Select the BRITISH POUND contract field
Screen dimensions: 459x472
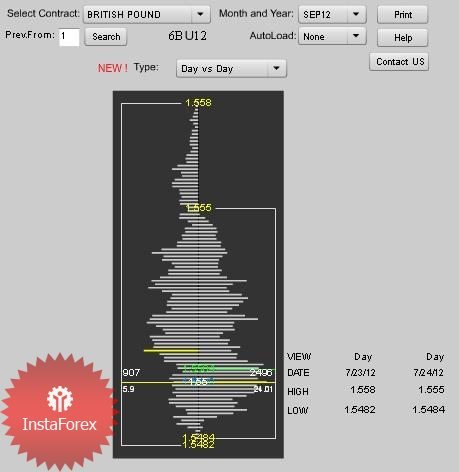coord(147,14)
